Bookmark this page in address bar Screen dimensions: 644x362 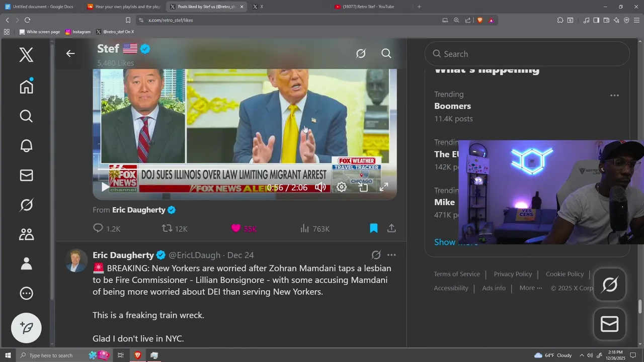(128, 20)
